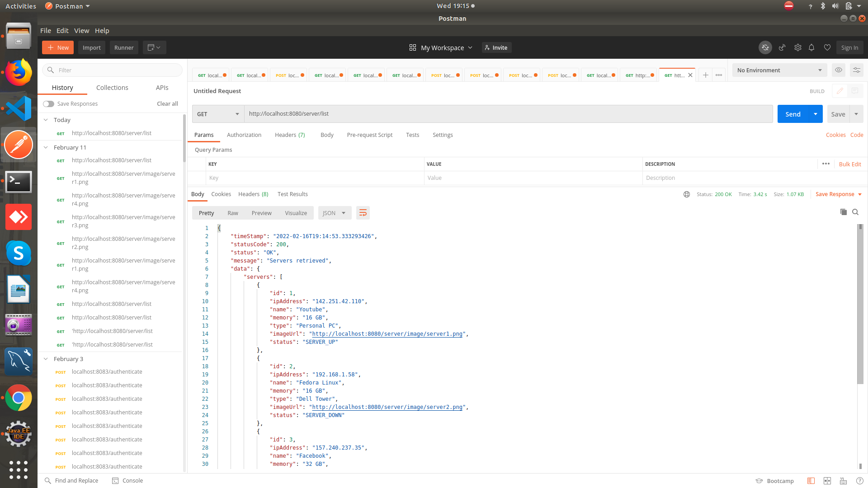
Task: Switch to the Collections tab
Action: pyautogui.click(x=112, y=87)
